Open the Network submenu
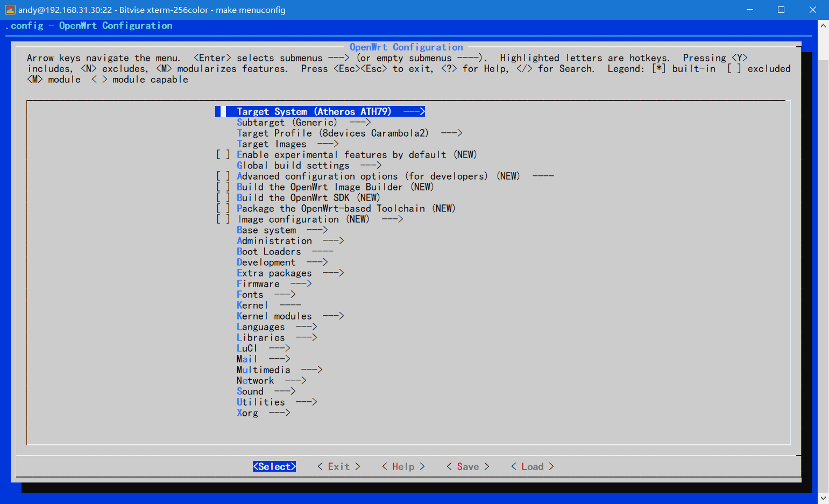The height and width of the screenshot is (504, 829). [x=272, y=380]
